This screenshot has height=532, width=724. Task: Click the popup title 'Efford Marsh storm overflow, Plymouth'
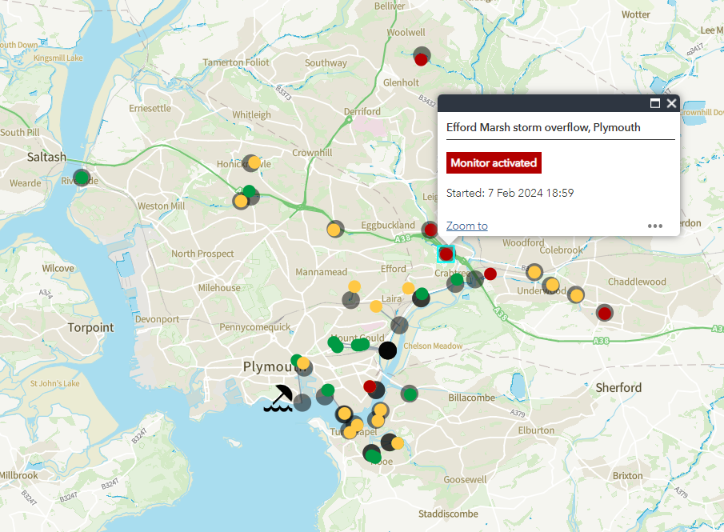pyautogui.click(x=543, y=127)
